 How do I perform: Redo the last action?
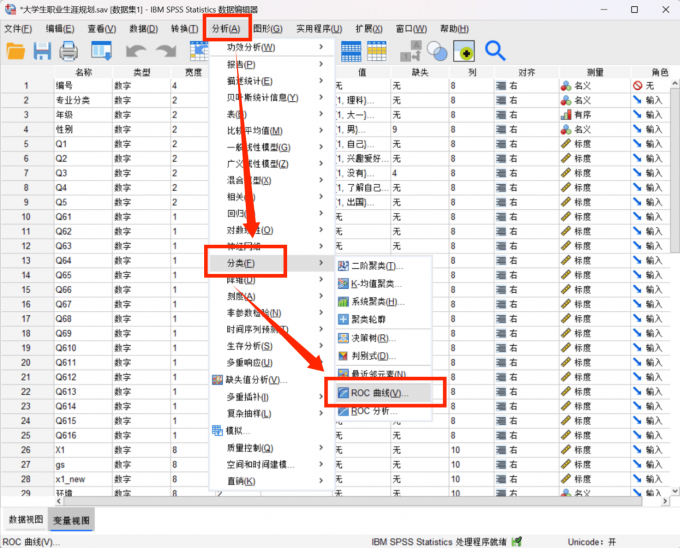click(x=166, y=51)
